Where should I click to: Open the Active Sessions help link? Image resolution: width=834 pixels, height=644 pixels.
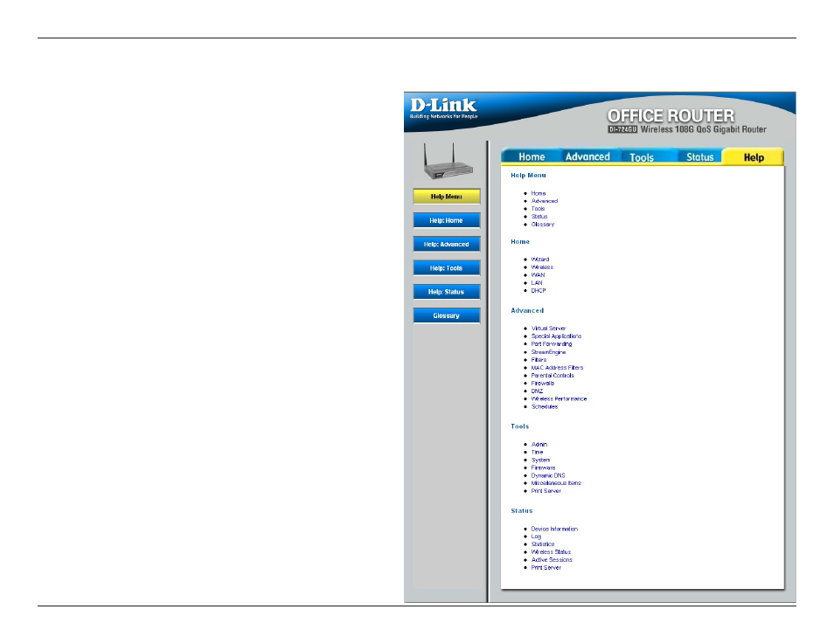pyautogui.click(x=552, y=560)
